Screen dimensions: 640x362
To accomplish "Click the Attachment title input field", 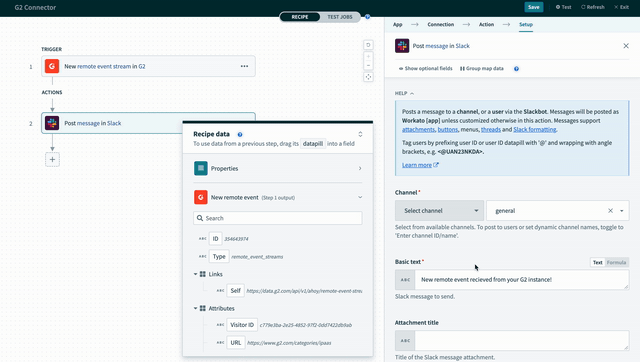I will point(522,340).
